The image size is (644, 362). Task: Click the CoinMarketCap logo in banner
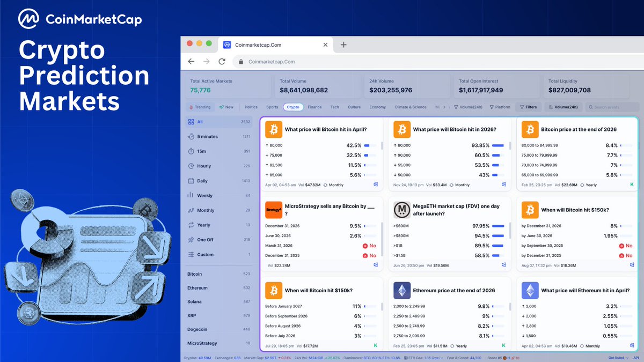80,19
